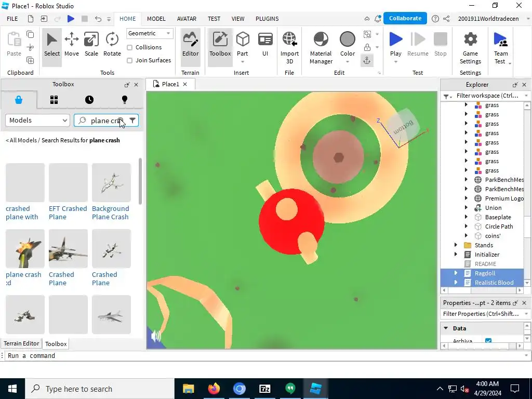
Task: Click the Cut scissors icon
Action: 30,47
